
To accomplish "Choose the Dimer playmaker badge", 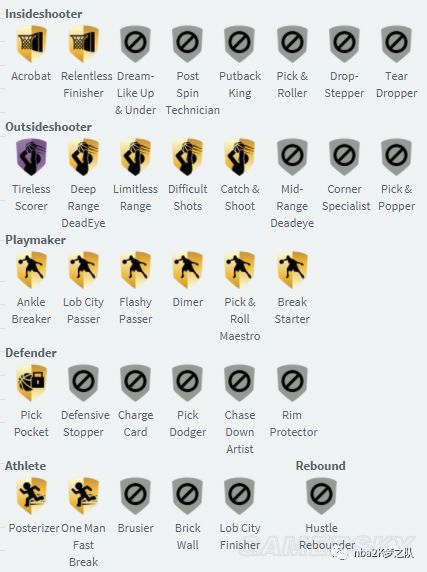I will [188, 270].
